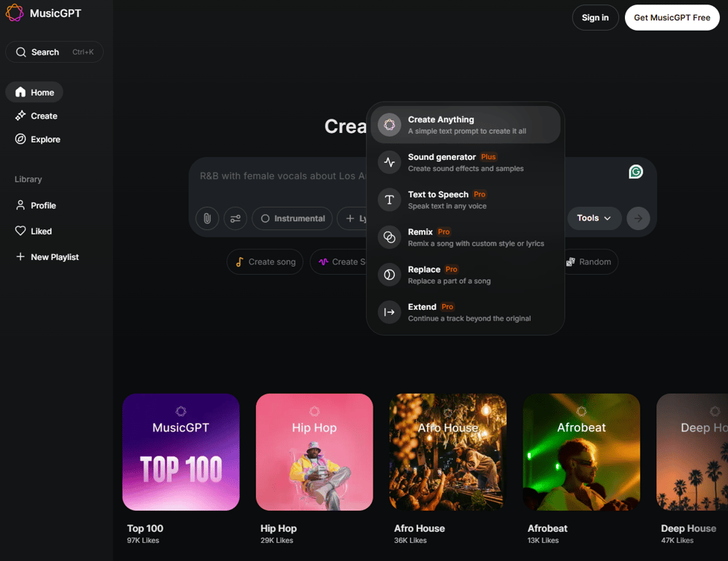728x561 pixels.
Task: Click the Liked heart icon
Action: tap(20, 231)
